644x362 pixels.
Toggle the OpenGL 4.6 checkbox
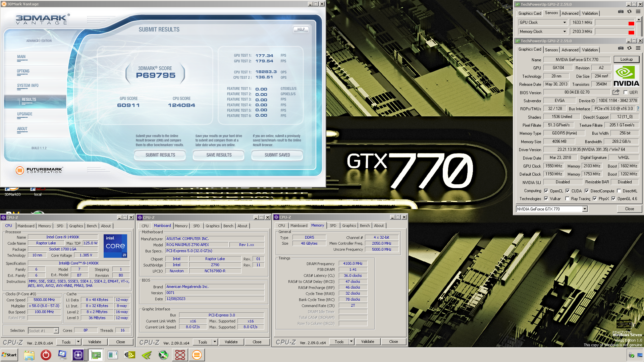tap(613, 198)
